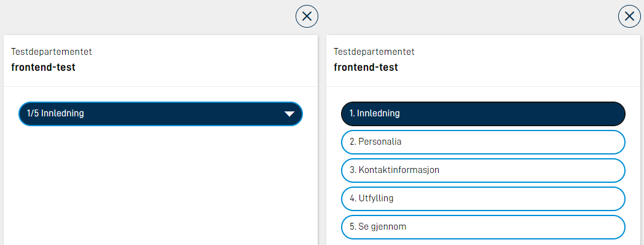644x245 pixels.
Task: Click the white triangle arrow in Innledning dropdown
Action: click(x=289, y=114)
